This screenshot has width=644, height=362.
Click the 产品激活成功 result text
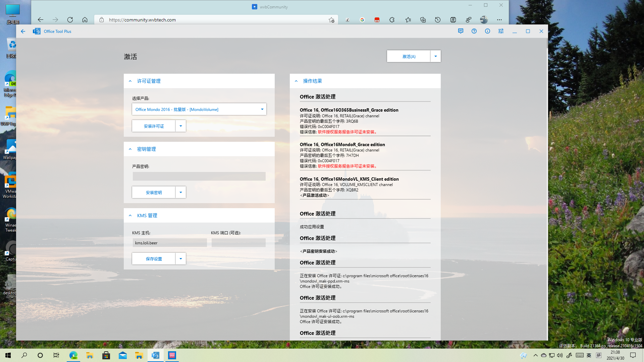[x=315, y=195]
